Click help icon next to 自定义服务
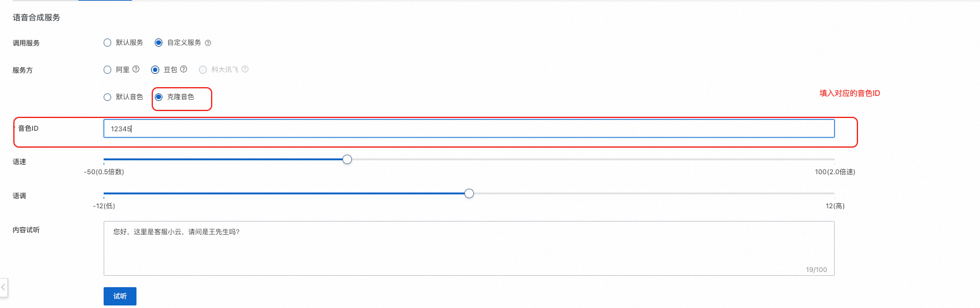 (x=208, y=43)
